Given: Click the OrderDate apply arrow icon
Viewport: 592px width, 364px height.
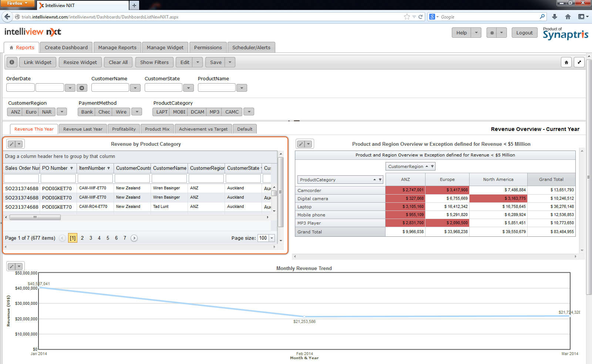Looking at the screenshot, I should (82, 88).
